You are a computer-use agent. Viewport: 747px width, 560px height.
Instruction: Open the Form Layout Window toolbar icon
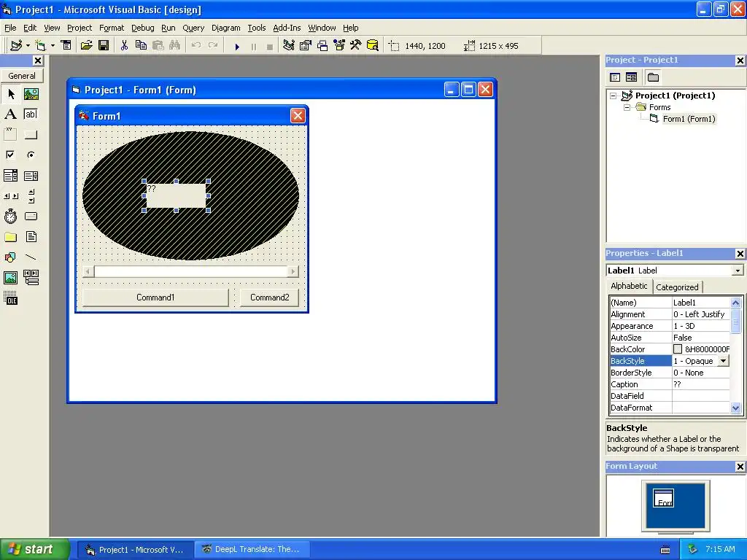(x=322, y=45)
